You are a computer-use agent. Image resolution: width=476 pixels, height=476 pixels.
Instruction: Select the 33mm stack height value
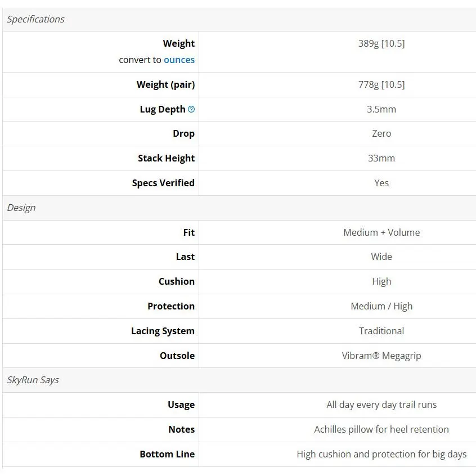point(381,159)
